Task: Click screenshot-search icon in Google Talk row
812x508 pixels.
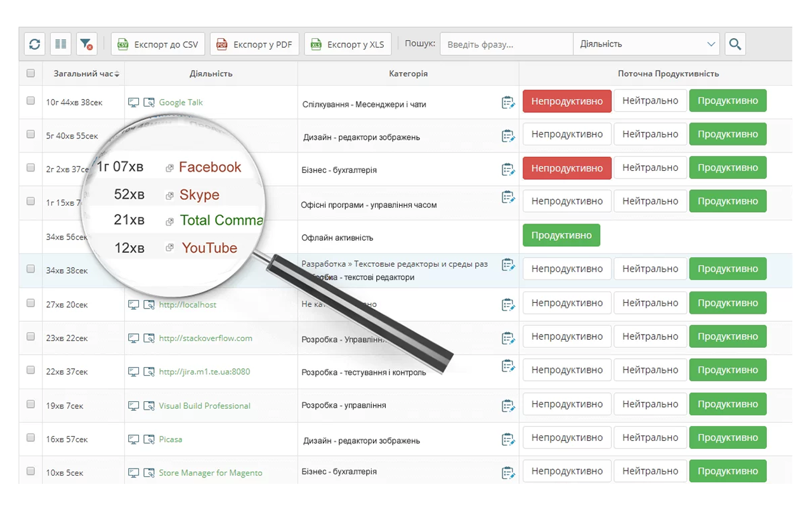Action: pos(149,102)
